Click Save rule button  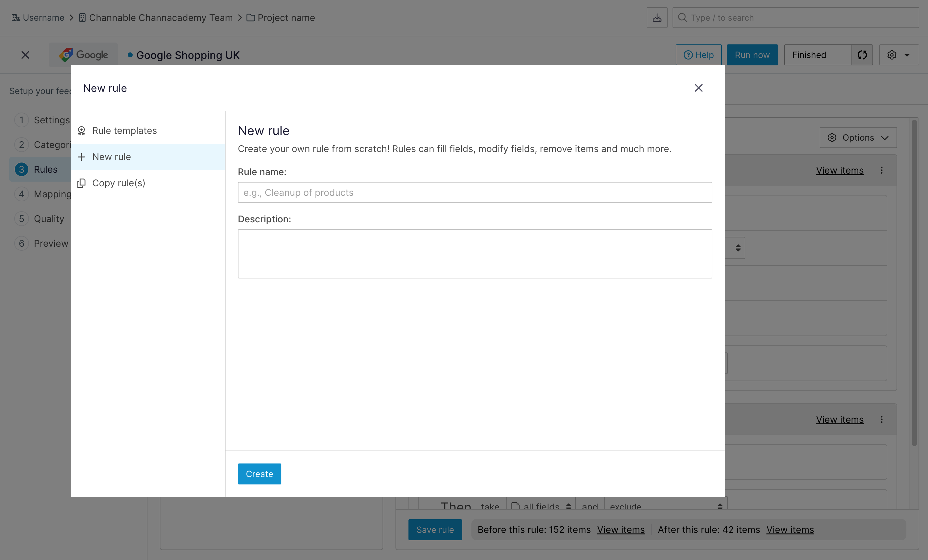(x=435, y=530)
